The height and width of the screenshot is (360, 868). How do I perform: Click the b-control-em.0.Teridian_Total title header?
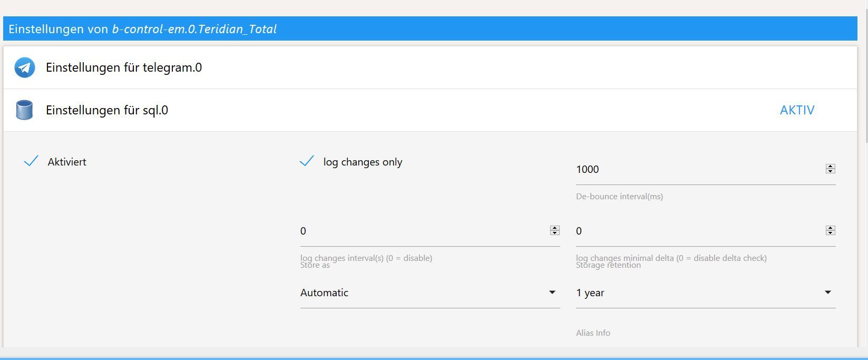pyautogui.click(x=194, y=29)
